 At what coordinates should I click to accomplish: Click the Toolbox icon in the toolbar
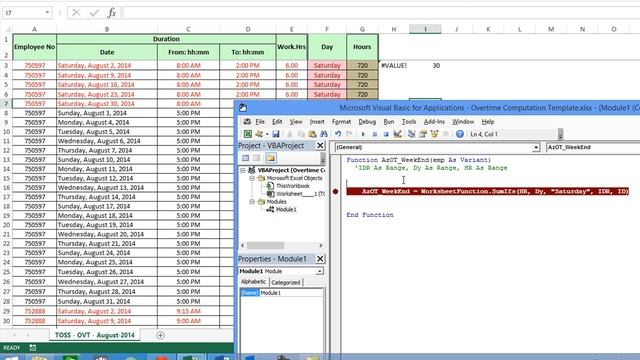click(446, 134)
